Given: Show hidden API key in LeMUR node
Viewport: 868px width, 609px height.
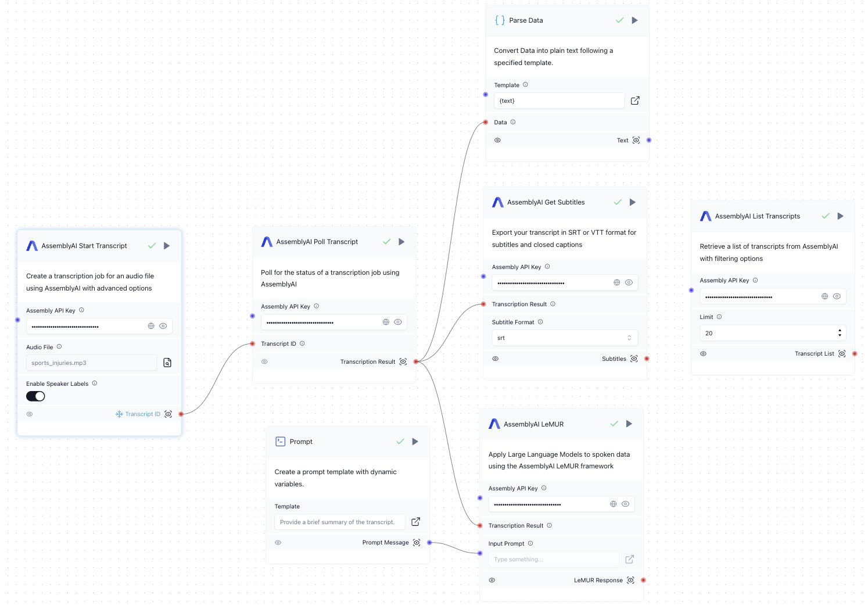Looking at the screenshot, I should [625, 504].
